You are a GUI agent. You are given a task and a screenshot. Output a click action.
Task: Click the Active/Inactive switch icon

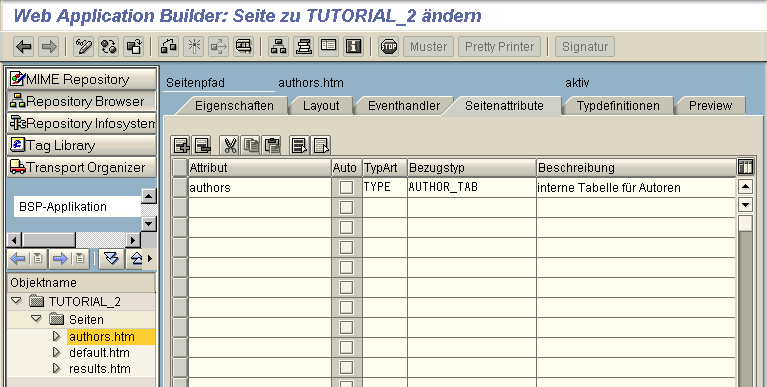click(x=109, y=47)
